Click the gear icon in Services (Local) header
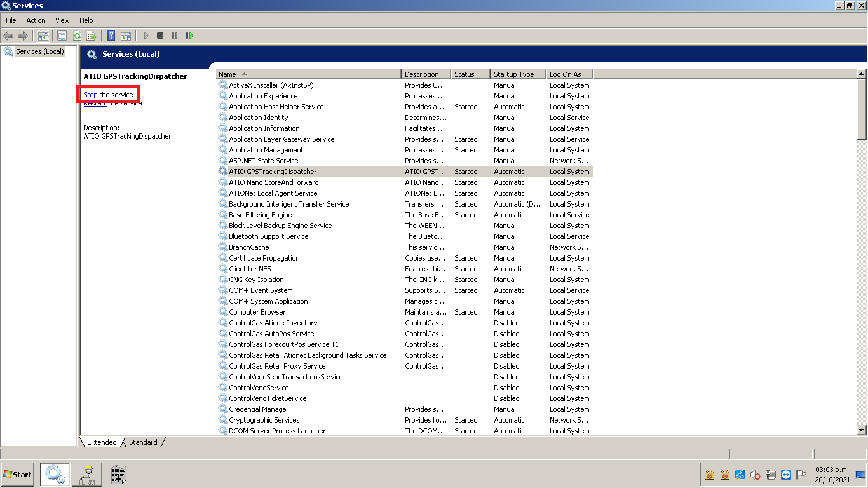Viewport: 868px width, 488px height. (92, 54)
